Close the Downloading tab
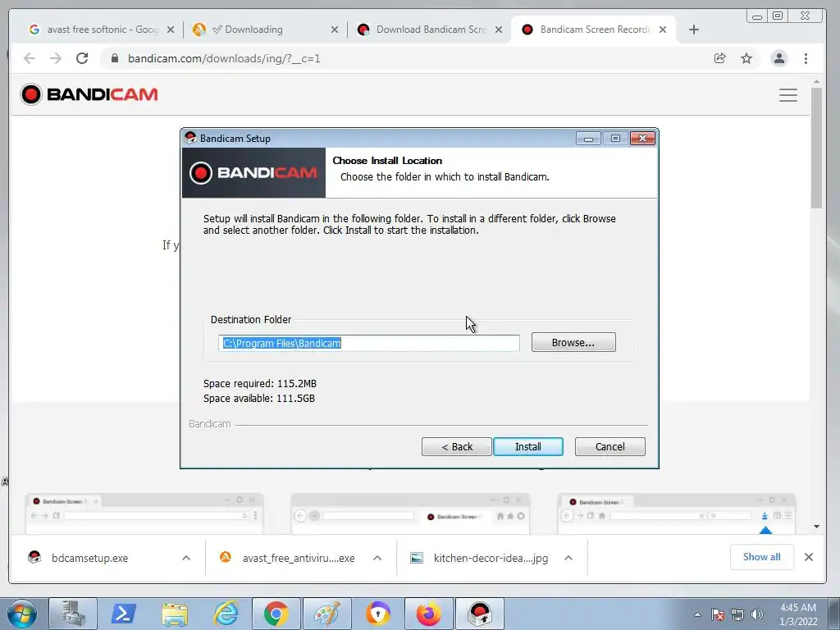This screenshot has width=840, height=630. click(x=335, y=30)
